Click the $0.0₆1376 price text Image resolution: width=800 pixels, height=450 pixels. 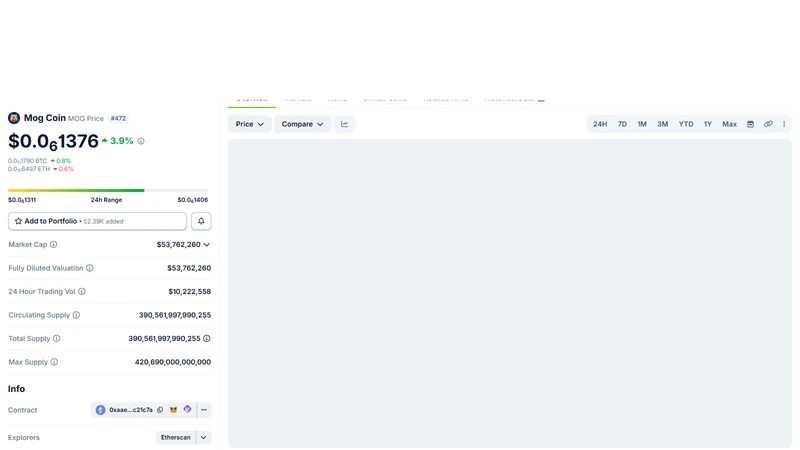coord(53,142)
